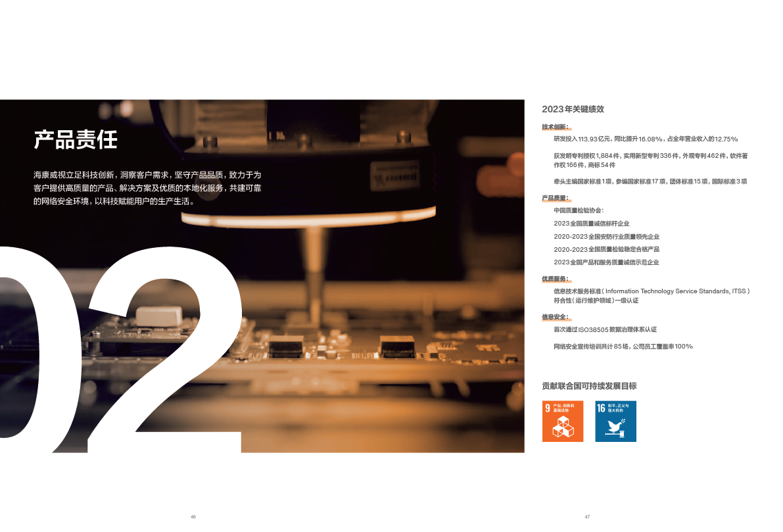Click the 贡献联合国可持续发展目标 heading
783x532 pixels.
pos(589,386)
